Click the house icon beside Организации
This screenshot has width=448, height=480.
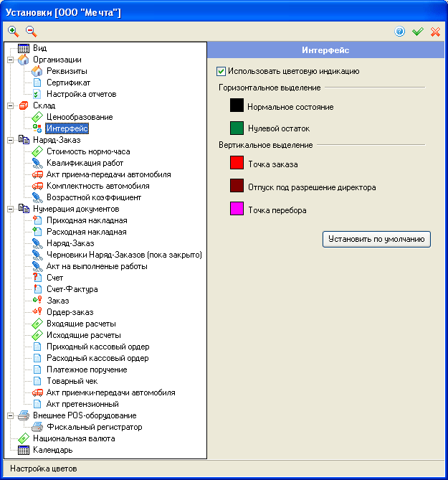24,60
